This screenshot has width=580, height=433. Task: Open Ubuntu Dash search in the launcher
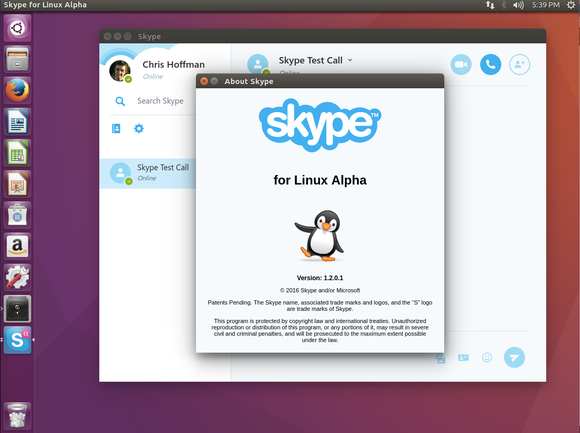click(17, 28)
